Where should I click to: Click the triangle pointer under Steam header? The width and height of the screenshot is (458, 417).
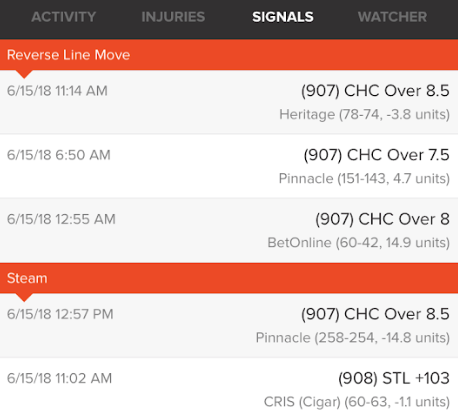tap(24, 298)
